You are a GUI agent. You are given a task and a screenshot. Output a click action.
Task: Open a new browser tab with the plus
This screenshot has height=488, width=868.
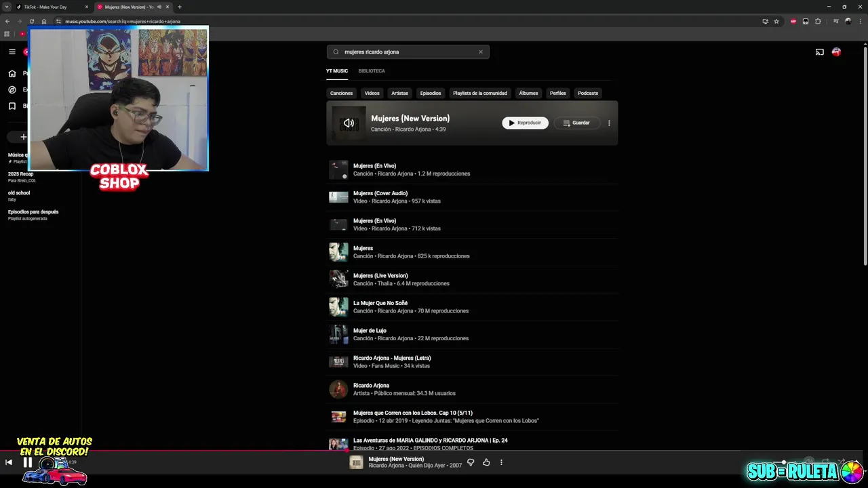pyautogui.click(x=179, y=7)
